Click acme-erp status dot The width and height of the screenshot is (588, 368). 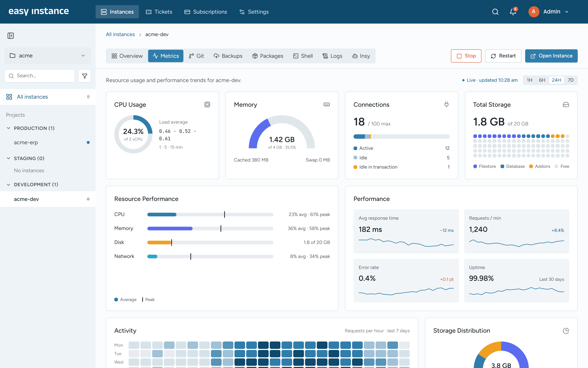88,142
